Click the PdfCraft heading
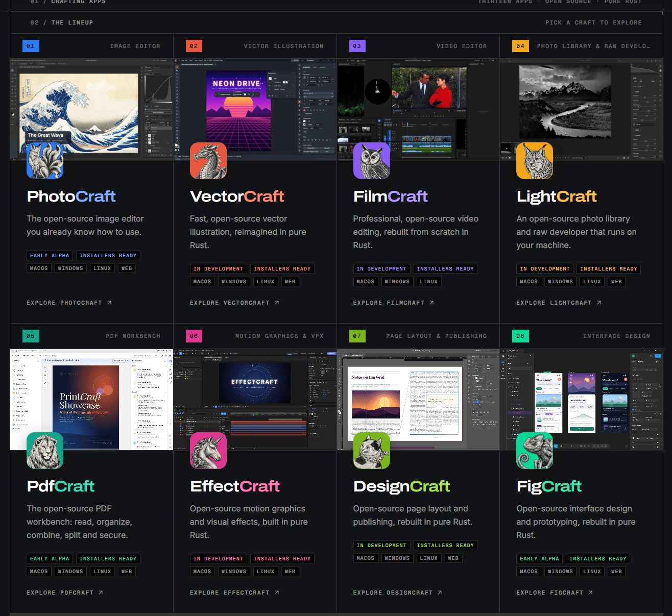 pos(61,486)
